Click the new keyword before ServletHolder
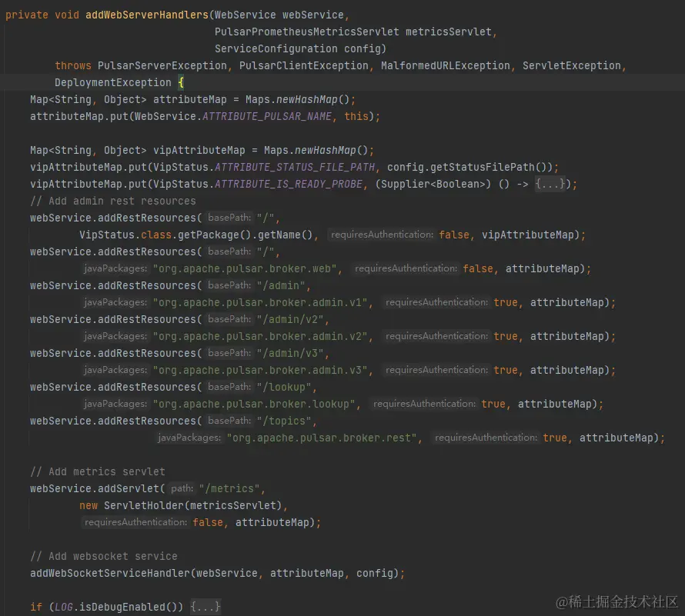685x616 pixels. pyautogui.click(x=89, y=505)
